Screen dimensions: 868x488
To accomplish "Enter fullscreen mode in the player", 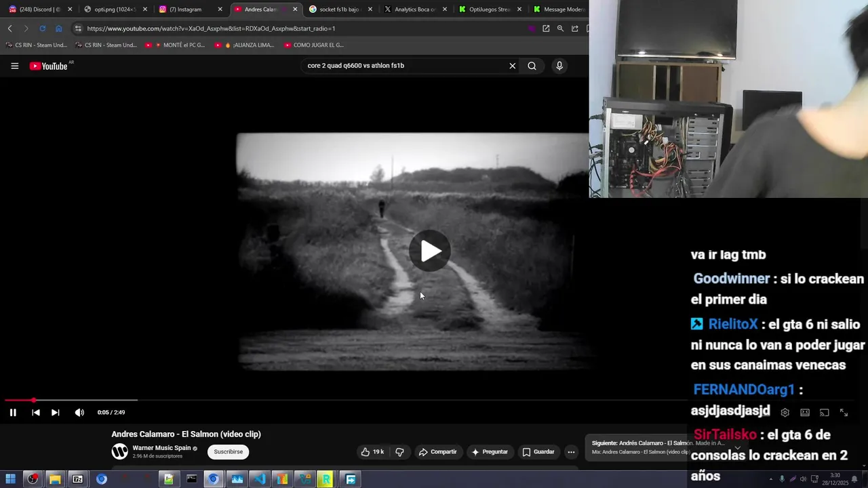I will click(x=844, y=412).
